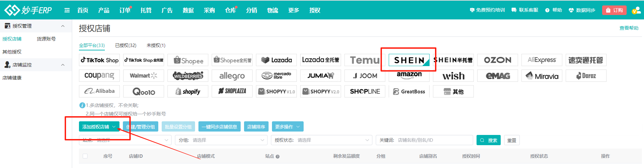Open the 添加授权店铺 dropdown button
The height and width of the screenshot is (168, 644).
(99, 126)
